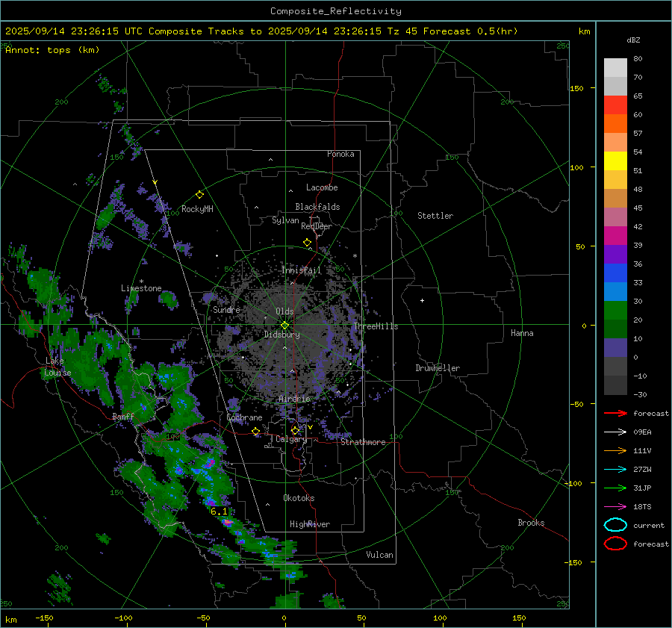
Task: Click the magenta 42-39 dBZ color swatch
Action: (615, 236)
